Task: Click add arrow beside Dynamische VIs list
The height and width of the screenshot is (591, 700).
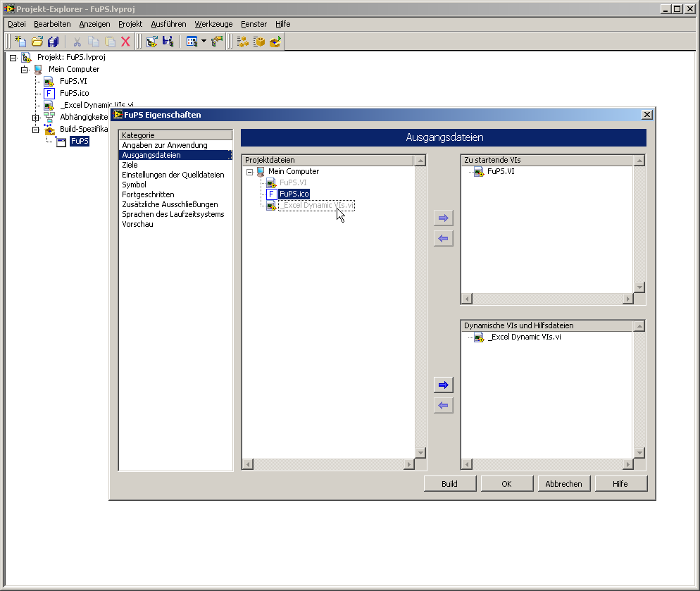Action: (x=444, y=385)
